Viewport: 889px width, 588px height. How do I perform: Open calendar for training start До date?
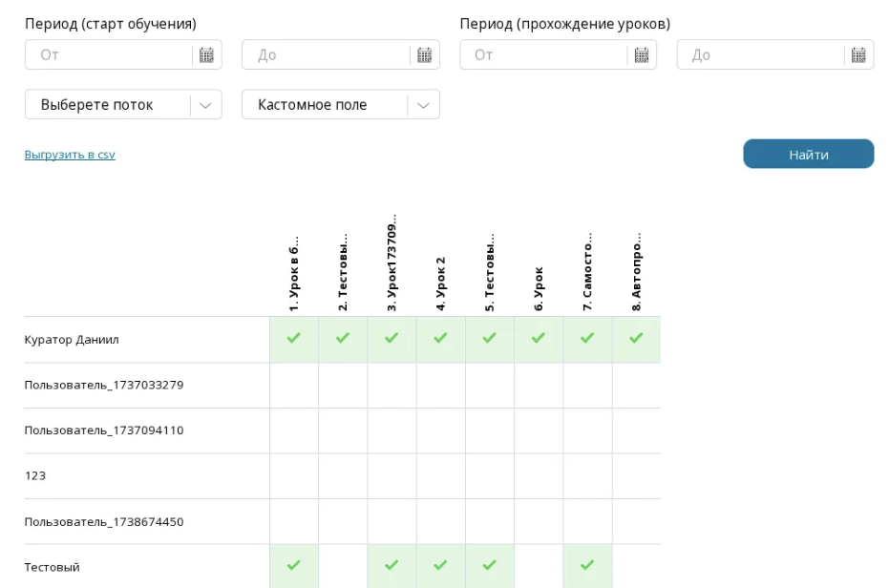click(424, 55)
